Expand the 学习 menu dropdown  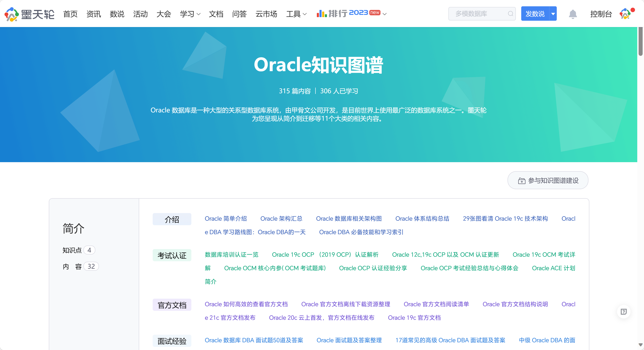pos(199,14)
